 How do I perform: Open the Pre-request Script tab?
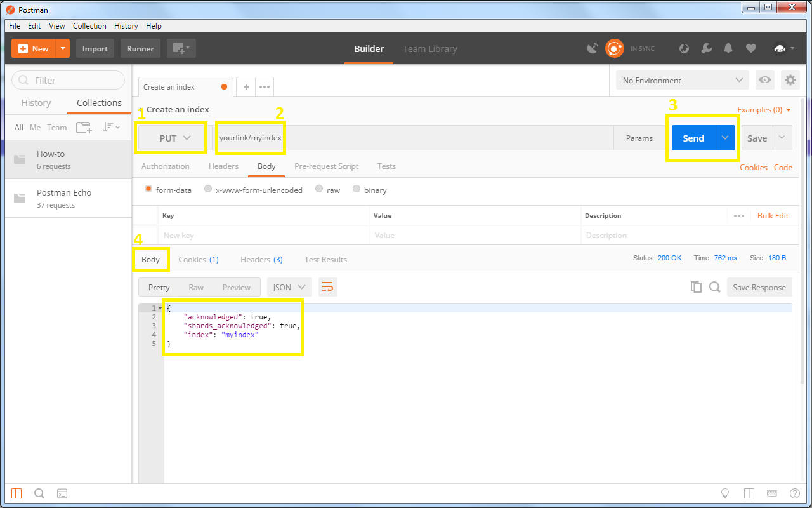point(326,166)
